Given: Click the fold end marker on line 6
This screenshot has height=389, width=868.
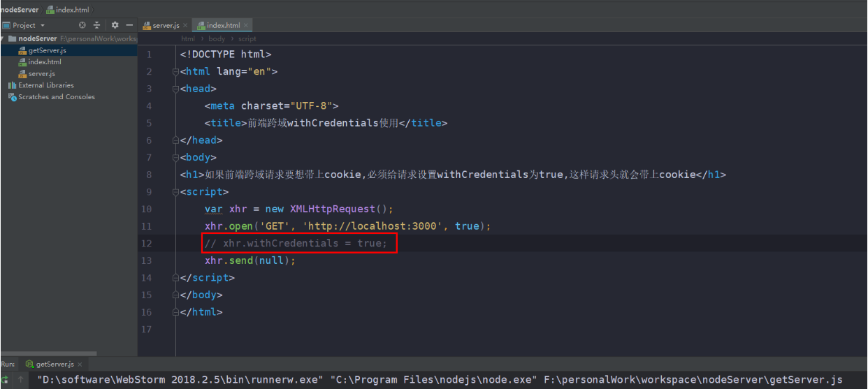Looking at the screenshot, I should [x=175, y=140].
